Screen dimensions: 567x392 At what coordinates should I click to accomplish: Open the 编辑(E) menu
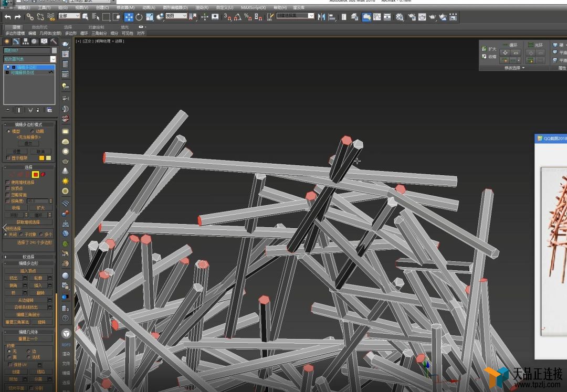[x=24, y=7]
